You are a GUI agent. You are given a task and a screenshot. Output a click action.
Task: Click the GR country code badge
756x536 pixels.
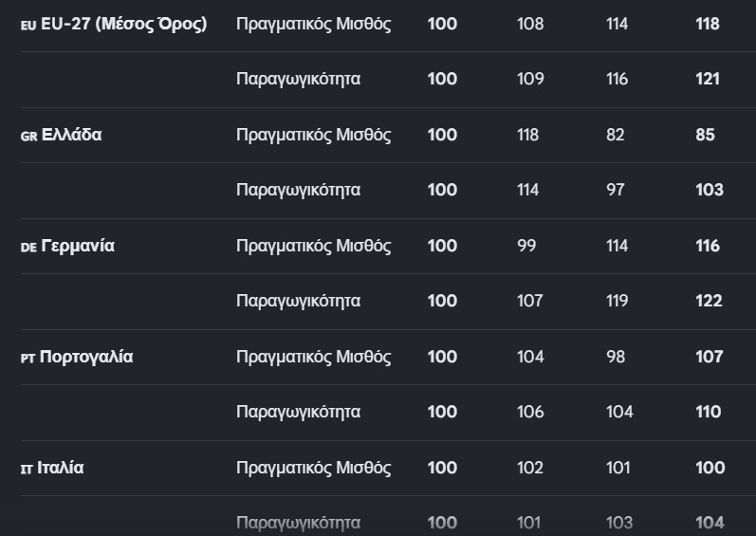28,137
